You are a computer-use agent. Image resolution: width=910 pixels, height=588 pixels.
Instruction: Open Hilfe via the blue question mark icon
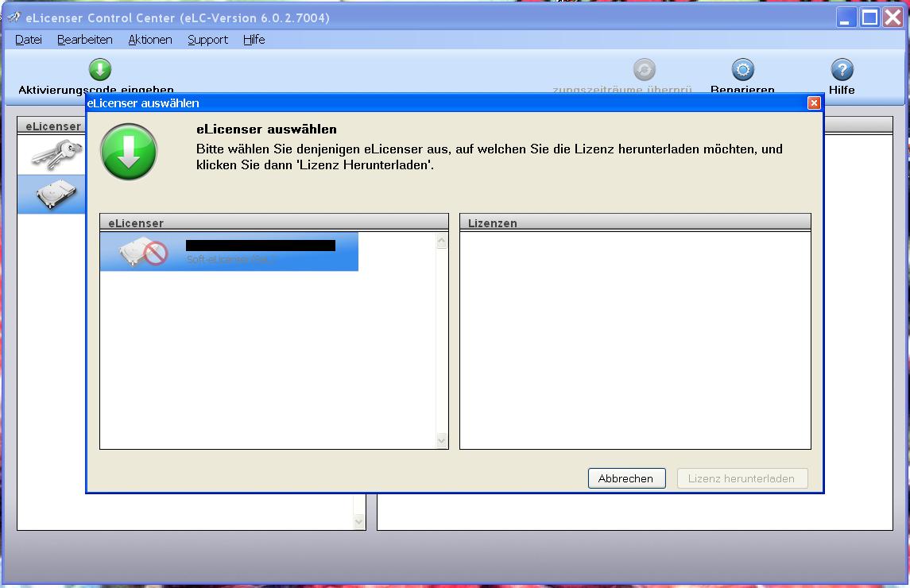click(840, 71)
